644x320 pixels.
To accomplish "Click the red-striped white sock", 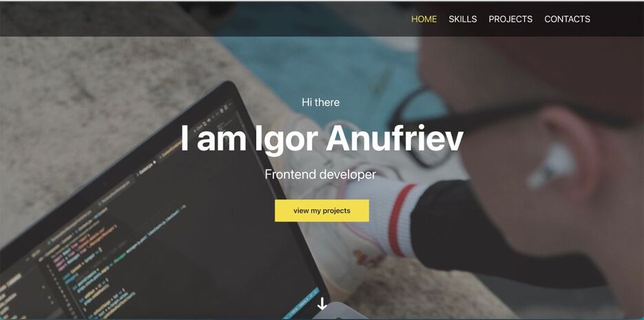I will tap(386, 217).
